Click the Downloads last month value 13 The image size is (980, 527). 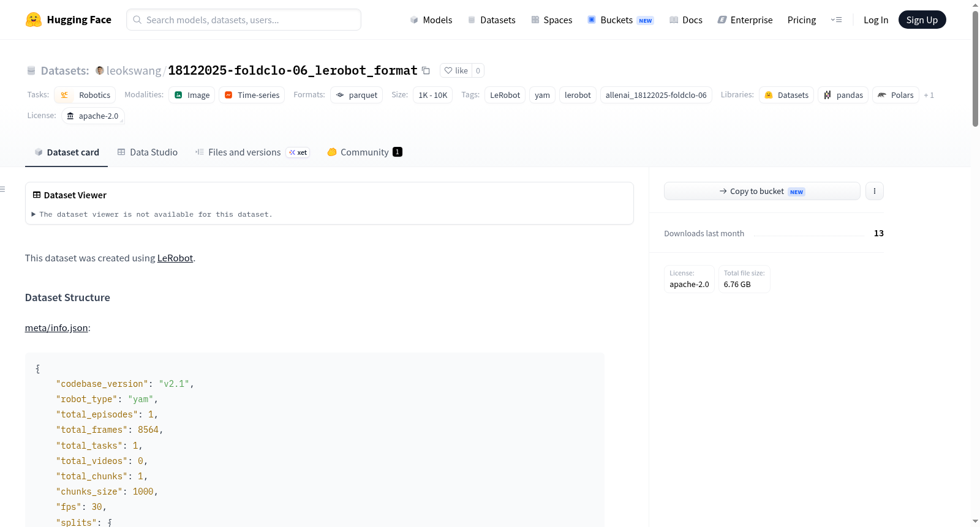(879, 233)
